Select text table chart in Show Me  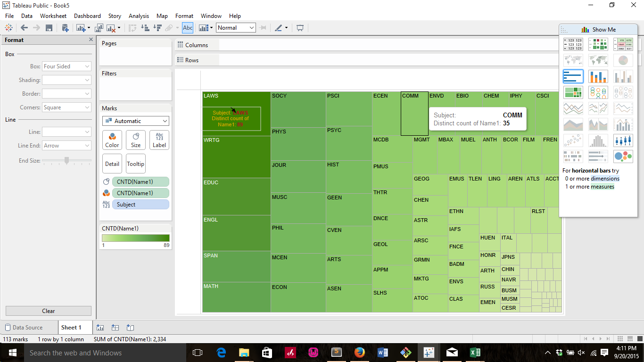[x=573, y=44]
